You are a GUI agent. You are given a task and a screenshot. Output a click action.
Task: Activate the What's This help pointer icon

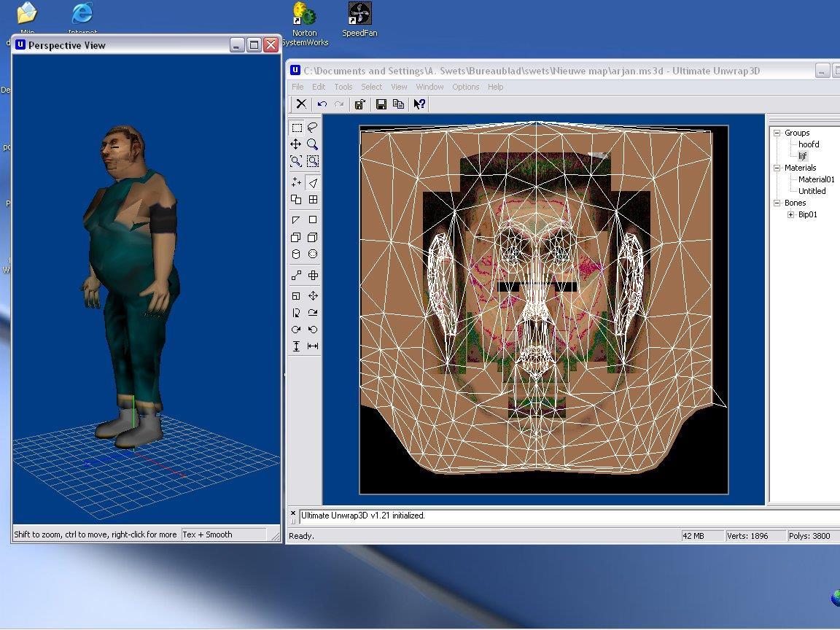tap(419, 104)
